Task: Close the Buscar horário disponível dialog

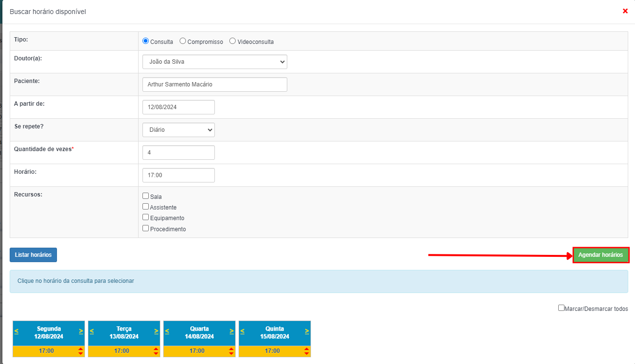Action: 625,11
